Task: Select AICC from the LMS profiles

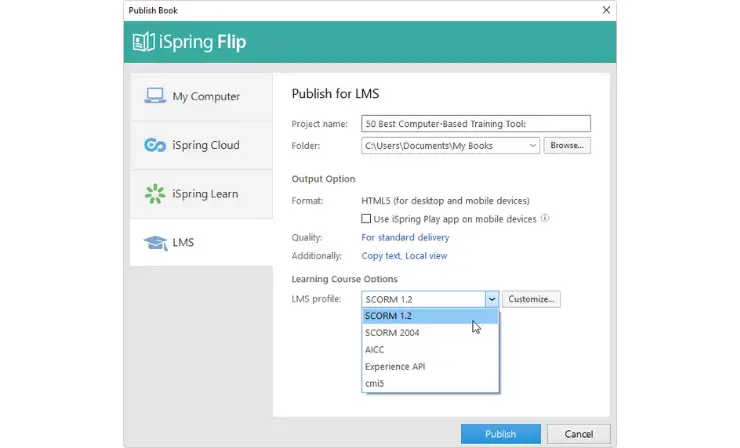Action: pos(430,350)
